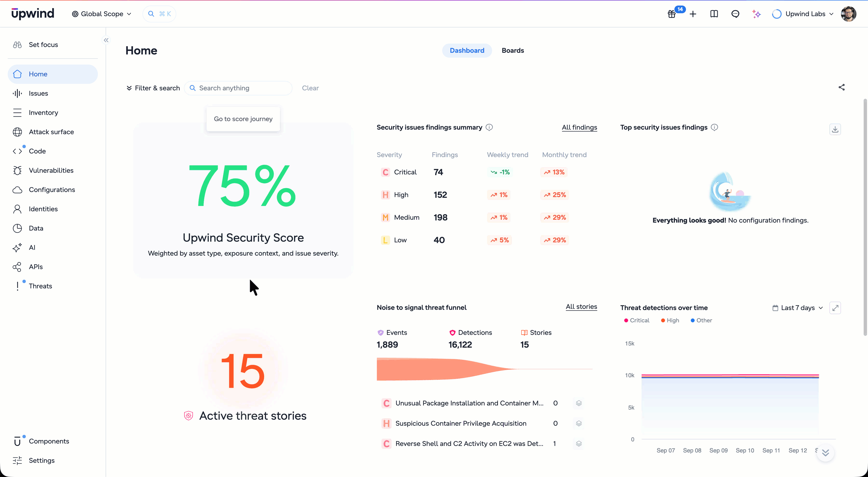Click the search magnifier in top bar

(151, 14)
